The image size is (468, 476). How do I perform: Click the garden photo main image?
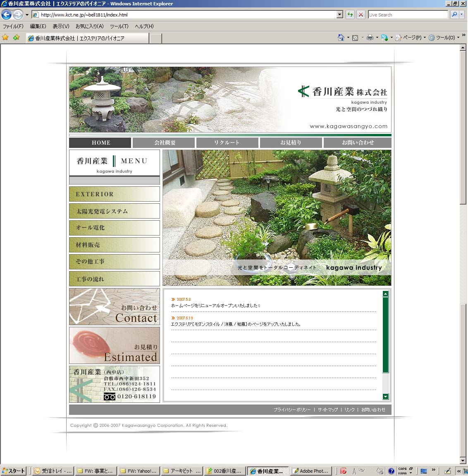pyautogui.click(x=277, y=218)
